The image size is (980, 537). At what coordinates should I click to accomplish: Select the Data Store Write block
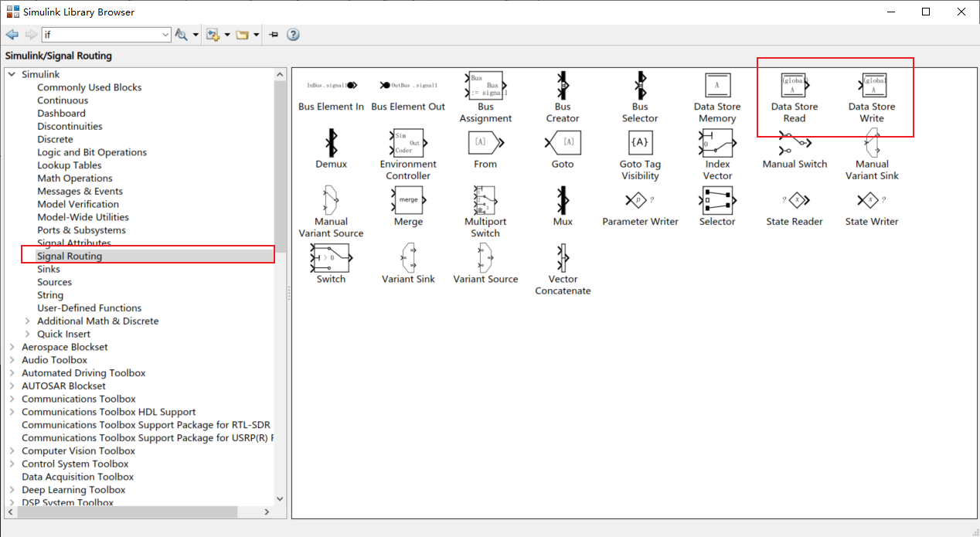click(872, 87)
